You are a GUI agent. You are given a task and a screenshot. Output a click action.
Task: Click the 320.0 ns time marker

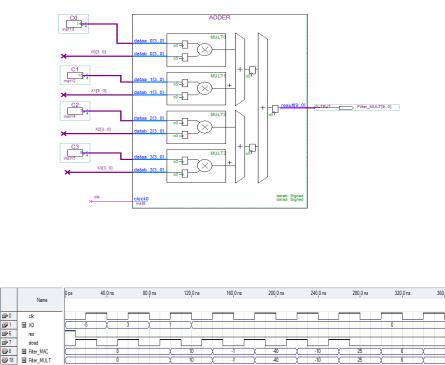(x=403, y=293)
